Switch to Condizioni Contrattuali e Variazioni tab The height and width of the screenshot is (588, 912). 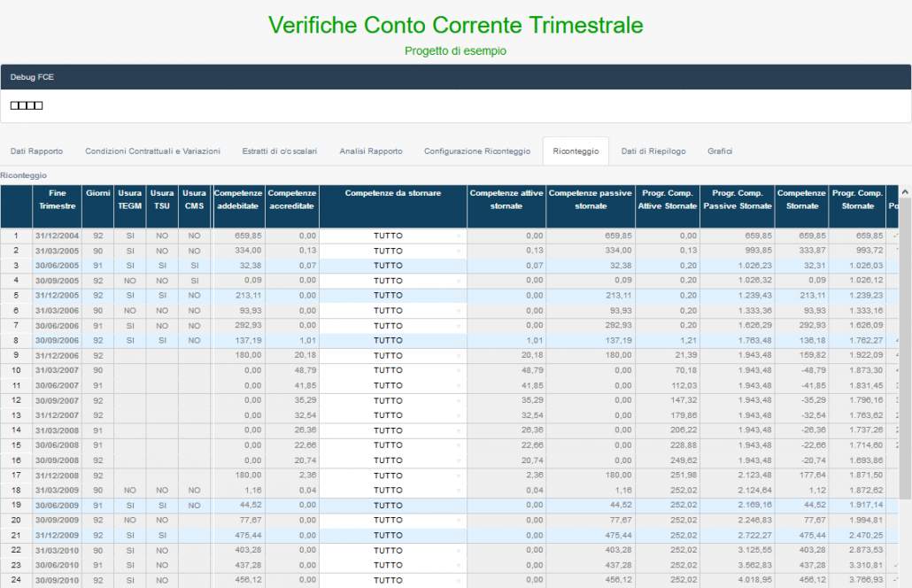tap(153, 151)
